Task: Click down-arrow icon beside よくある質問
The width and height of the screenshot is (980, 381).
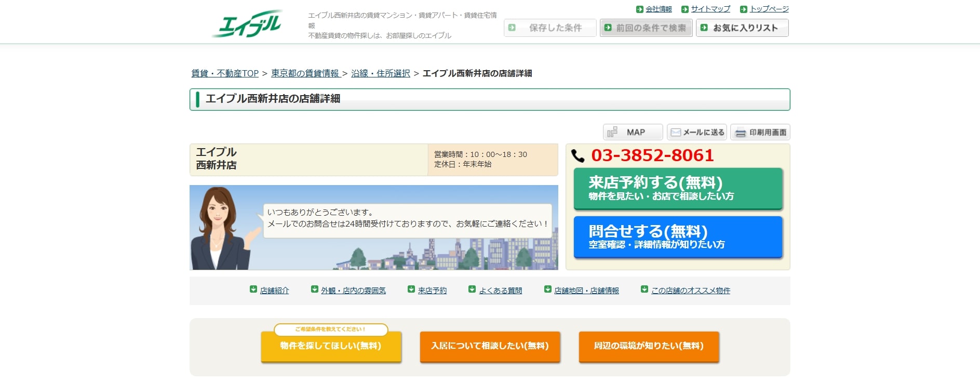Action: point(472,289)
